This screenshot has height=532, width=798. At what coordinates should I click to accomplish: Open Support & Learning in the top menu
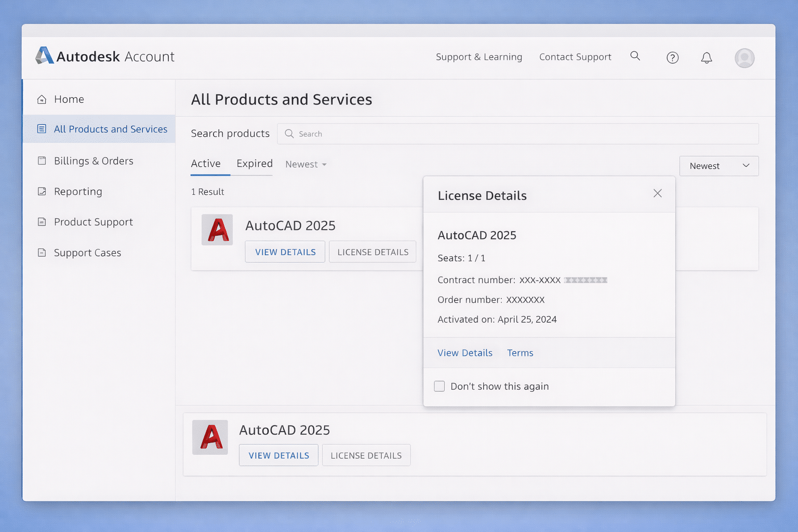478,57
